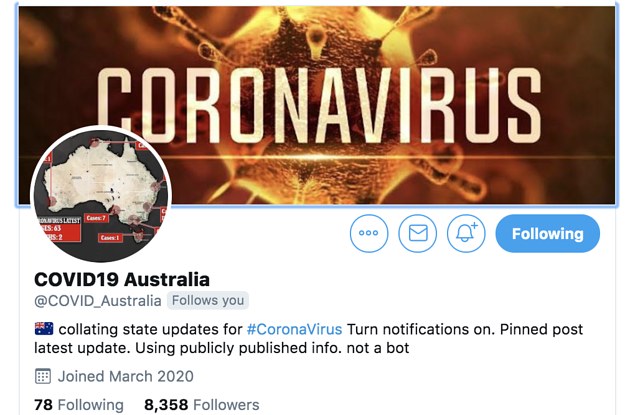Click the 'Follows you' badge
The image size is (625, 415).
[208, 300]
